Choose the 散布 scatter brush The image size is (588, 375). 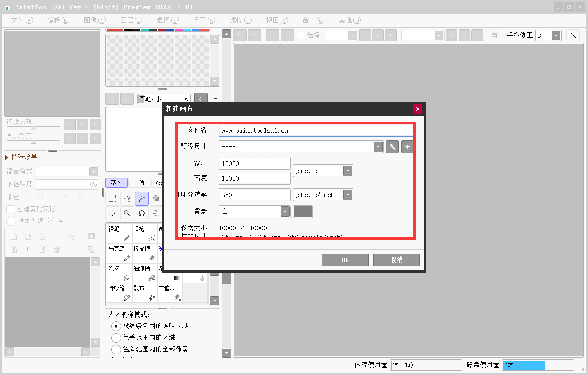(145, 293)
